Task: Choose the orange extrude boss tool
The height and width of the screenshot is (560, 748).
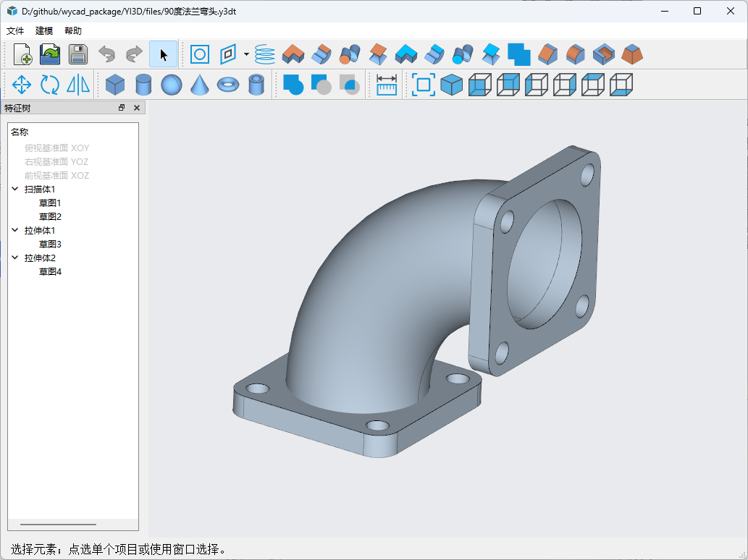Action: (293, 54)
